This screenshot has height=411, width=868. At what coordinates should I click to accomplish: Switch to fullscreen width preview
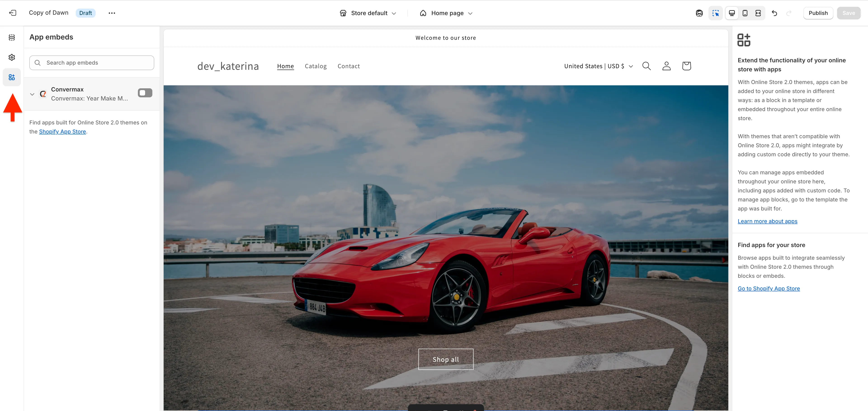758,13
